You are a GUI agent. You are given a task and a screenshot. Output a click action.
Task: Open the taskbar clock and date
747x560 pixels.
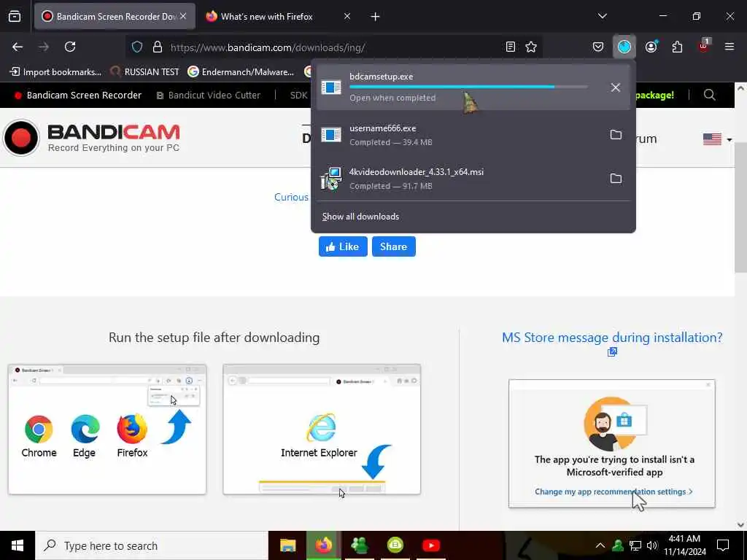[x=684, y=545]
